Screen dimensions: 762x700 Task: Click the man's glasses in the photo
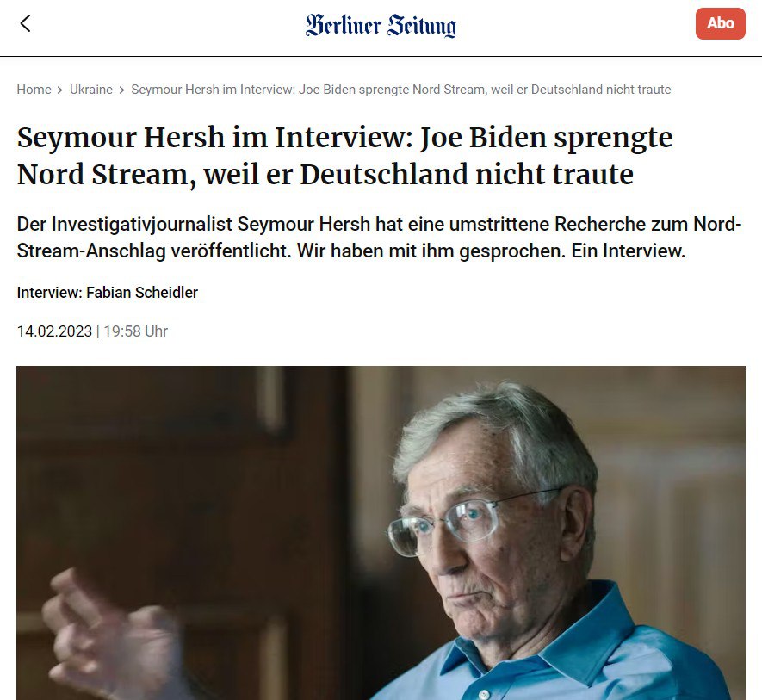444,526
